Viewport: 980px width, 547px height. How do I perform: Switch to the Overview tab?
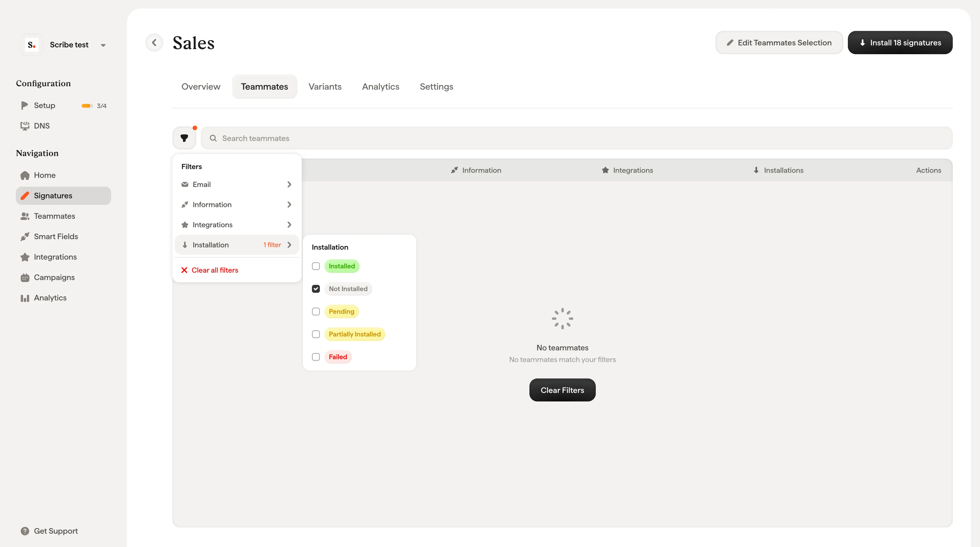(x=201, y=87)
